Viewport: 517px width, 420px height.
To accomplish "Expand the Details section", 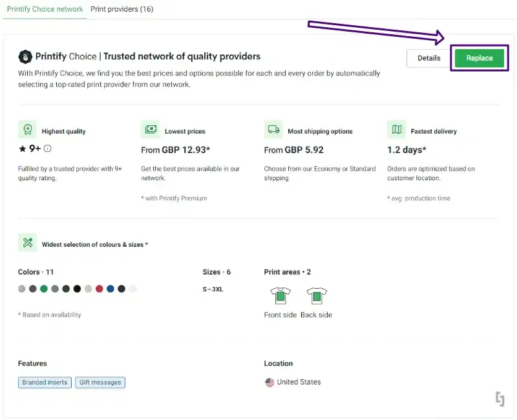I will point(428,58).
